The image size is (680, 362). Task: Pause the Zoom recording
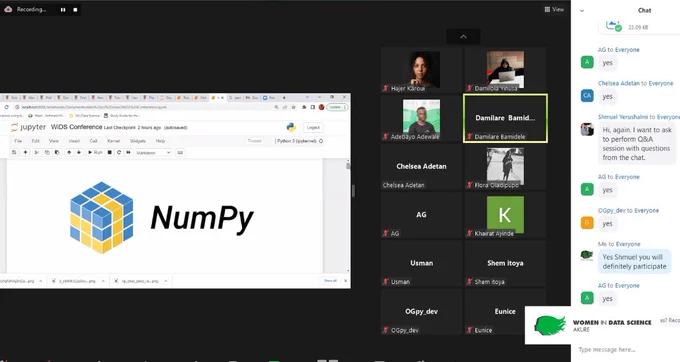pyautogui.click(x=63, y=10)
